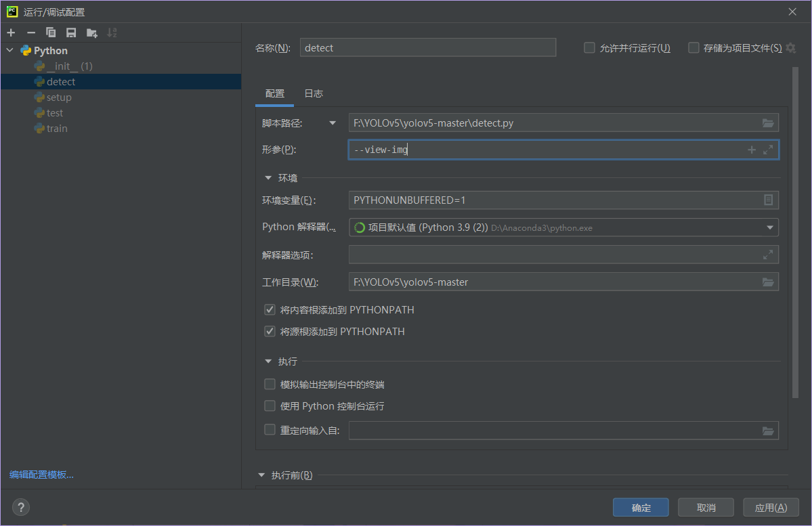The height and width of the screenshot is (526, 812).
Task: Remove the selected configuration with the minus icon
Action: [30, 32]
